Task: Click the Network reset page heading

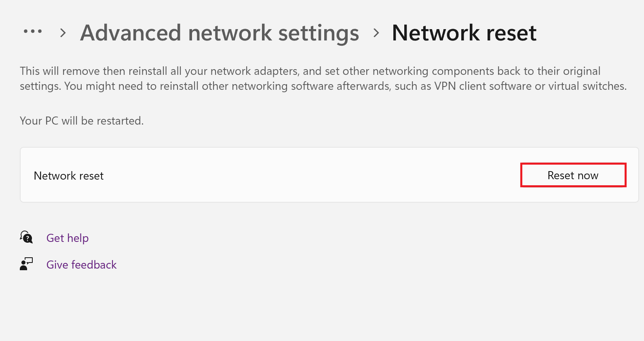Action: [x=464, y=33]
